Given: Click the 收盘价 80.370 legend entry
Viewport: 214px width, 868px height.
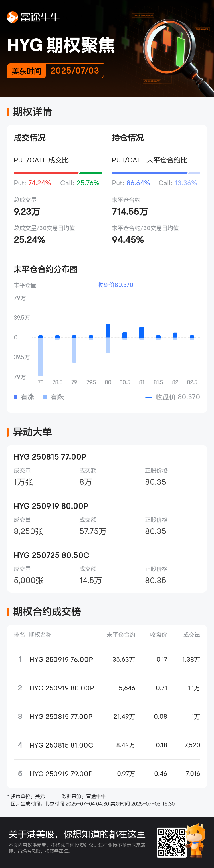Looking at the screenshot, I should coord(172,397).
